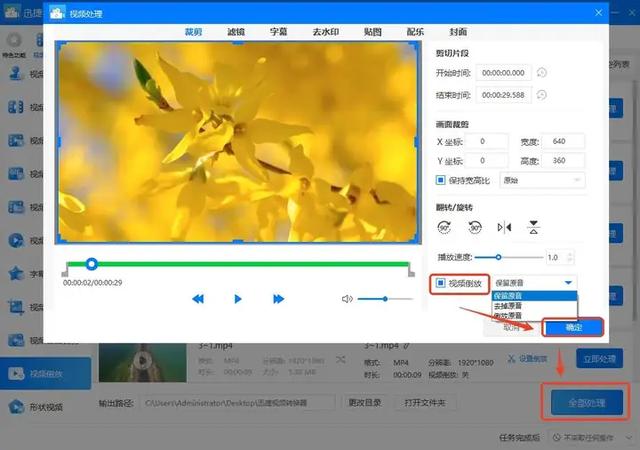The width and height of the screenshot is (640, 450).
Task: Click the Y 坐标 input field
Action: point(487,160)
